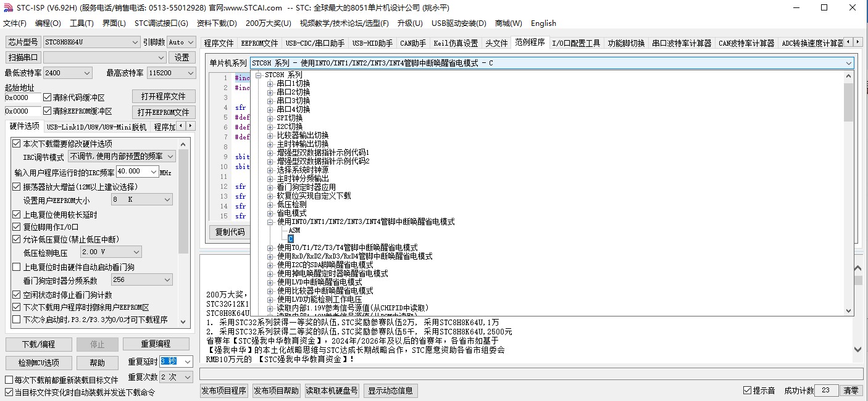Click the 打开程序文件 button
Image resolution: width=868 pixels, height=401 pixels.
(x=164, y=97)
